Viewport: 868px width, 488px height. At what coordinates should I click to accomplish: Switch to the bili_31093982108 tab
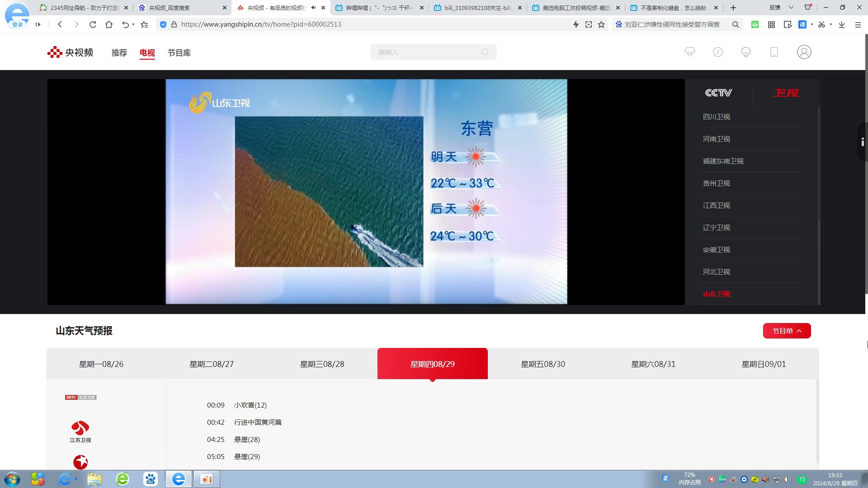[478, 8]
